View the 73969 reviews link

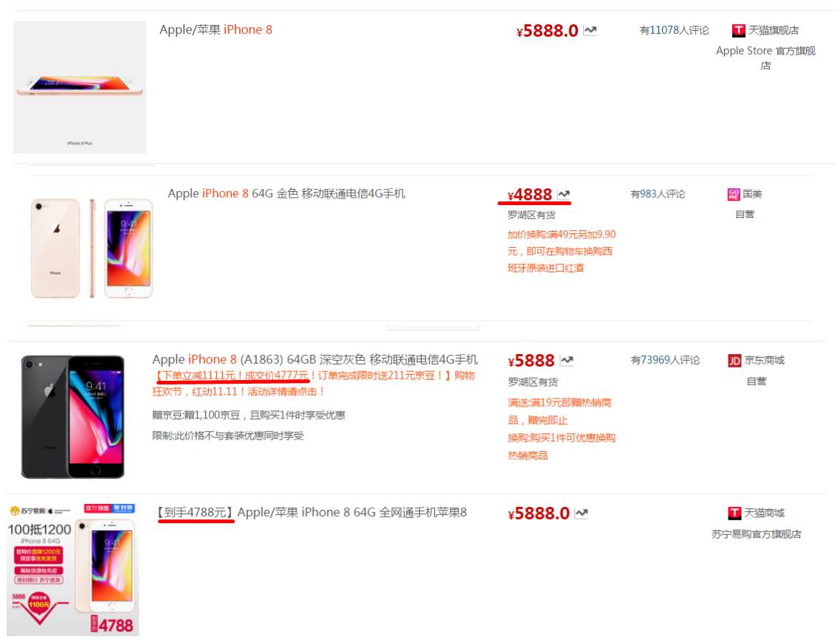(x=665, y=360)
